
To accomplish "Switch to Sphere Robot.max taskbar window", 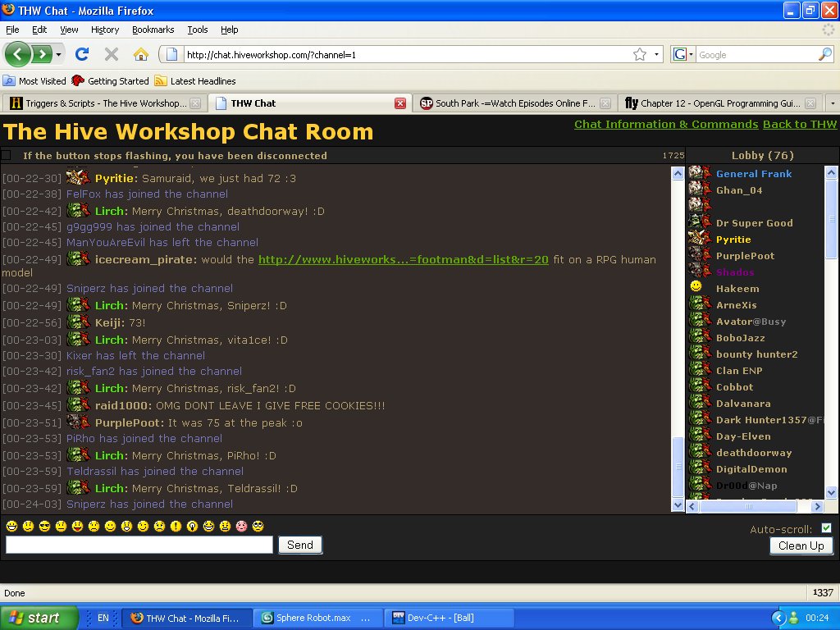I will click(319, 619).
